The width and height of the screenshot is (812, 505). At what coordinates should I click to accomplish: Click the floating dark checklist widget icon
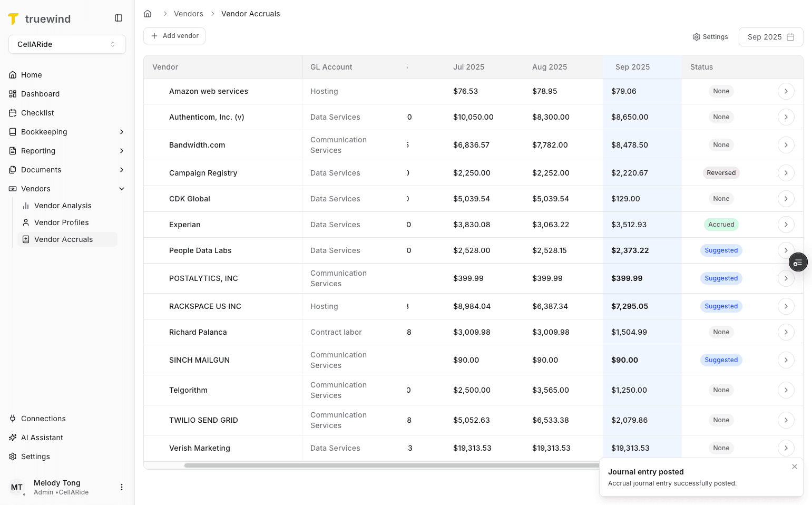(x=798, y=262)
